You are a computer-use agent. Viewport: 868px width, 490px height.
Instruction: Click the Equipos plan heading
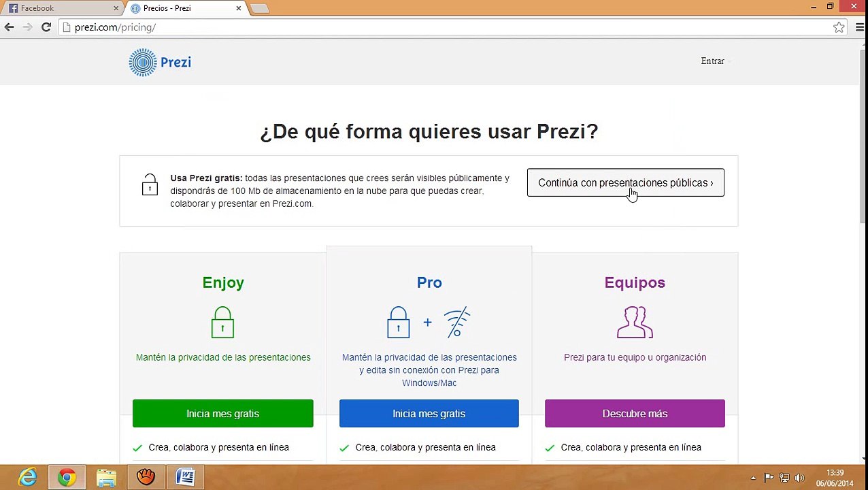635,283
